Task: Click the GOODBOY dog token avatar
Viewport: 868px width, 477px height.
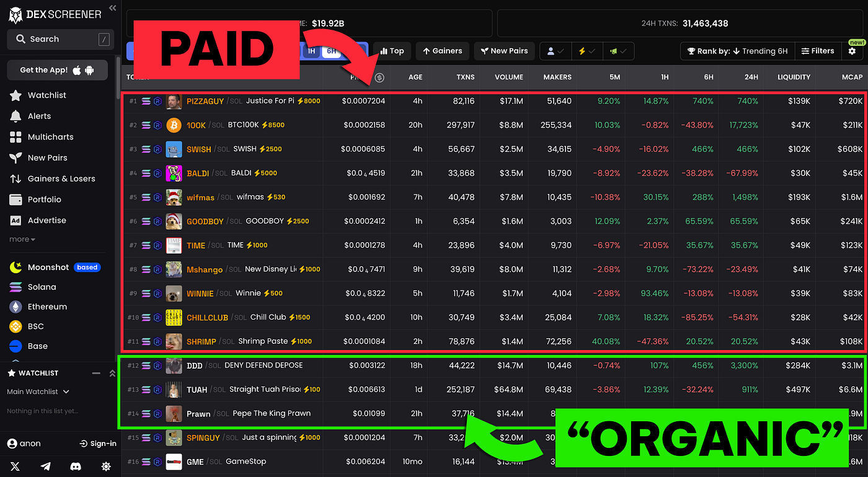Action: tap(174, 221)
